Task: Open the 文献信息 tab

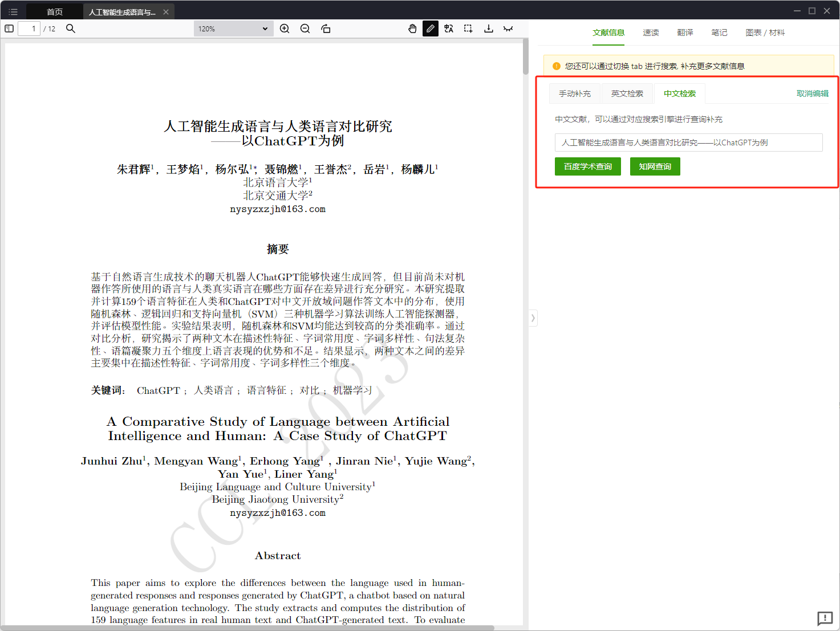Action: 608,33
